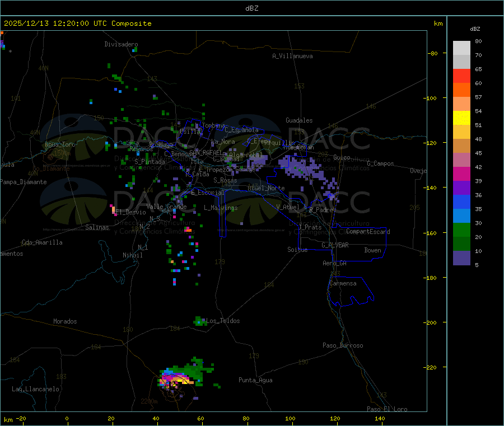Viewport: 504px width, 426px height.
Task: Click the L_Malvinas label
Action: coord(221,208)
